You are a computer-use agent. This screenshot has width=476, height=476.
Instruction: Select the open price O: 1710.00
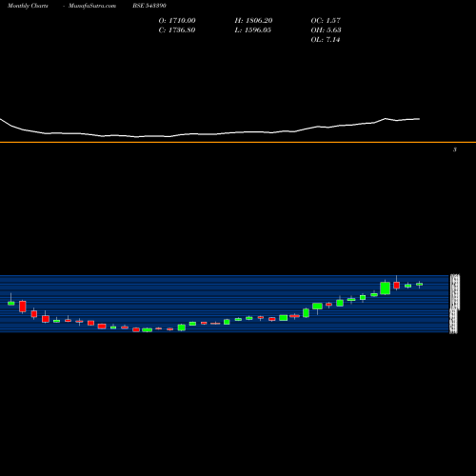pos(177,21)
